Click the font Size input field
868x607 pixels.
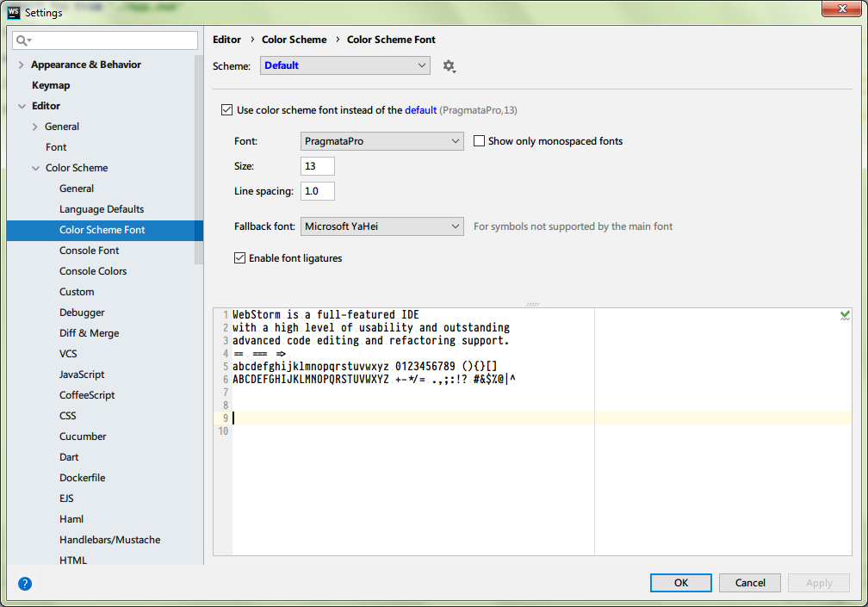click(x=318, y=166)
